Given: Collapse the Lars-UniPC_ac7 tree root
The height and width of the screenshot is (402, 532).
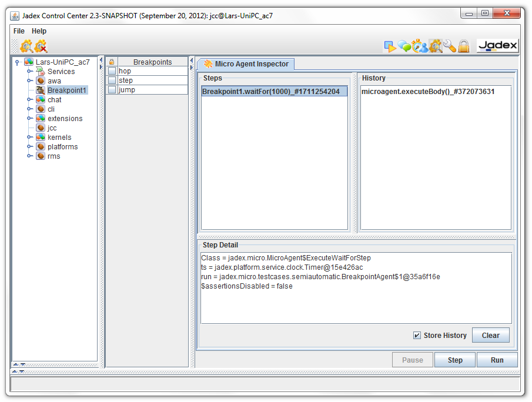Looking at the screenshot, I should click(x=17, y=62).
